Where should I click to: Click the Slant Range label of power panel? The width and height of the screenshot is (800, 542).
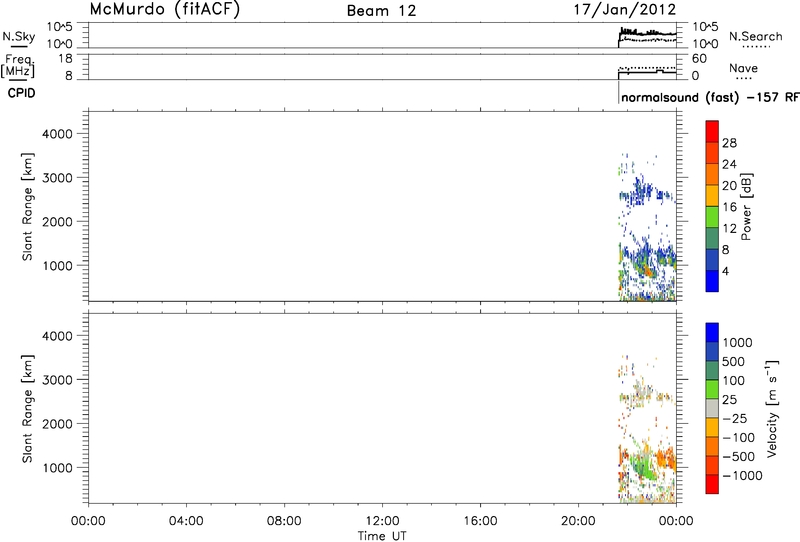point(28,206)
